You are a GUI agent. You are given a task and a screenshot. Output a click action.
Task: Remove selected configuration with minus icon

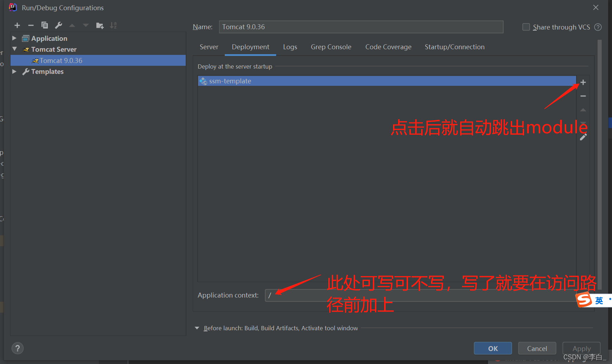click(31, 25)
